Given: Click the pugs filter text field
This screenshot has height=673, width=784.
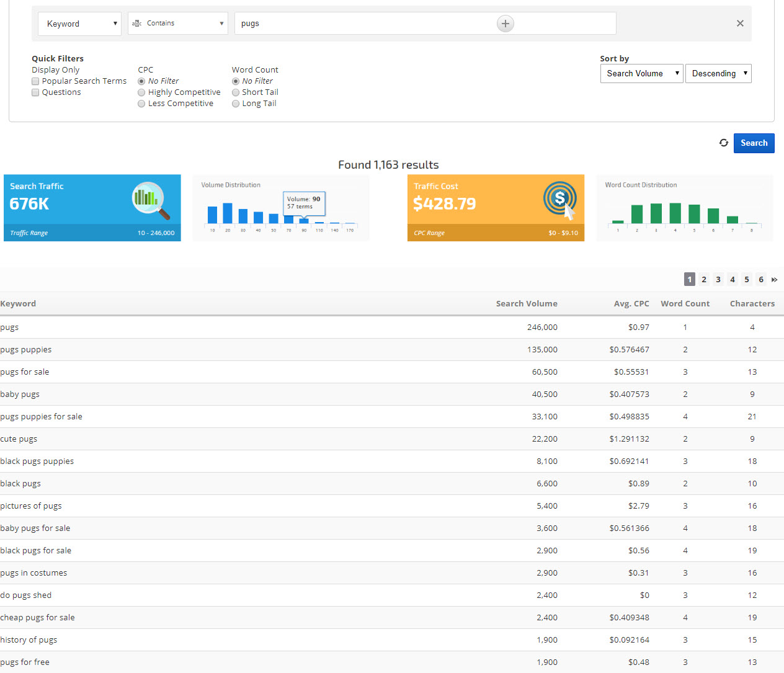Looking at the screenshot, I should point(366,24).
